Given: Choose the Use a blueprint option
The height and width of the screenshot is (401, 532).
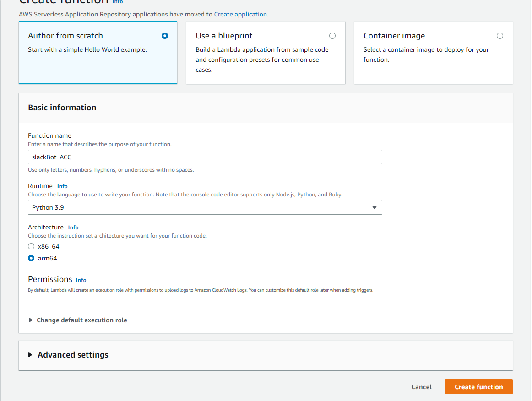Looking at the screenshot, I should click(x=332, y=35).
